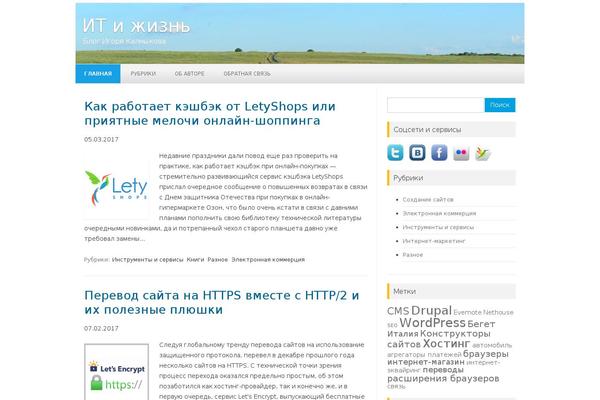Click the post date 07.02.2017
This screenshot has height=400, width=600.
(x=101, y=328)
